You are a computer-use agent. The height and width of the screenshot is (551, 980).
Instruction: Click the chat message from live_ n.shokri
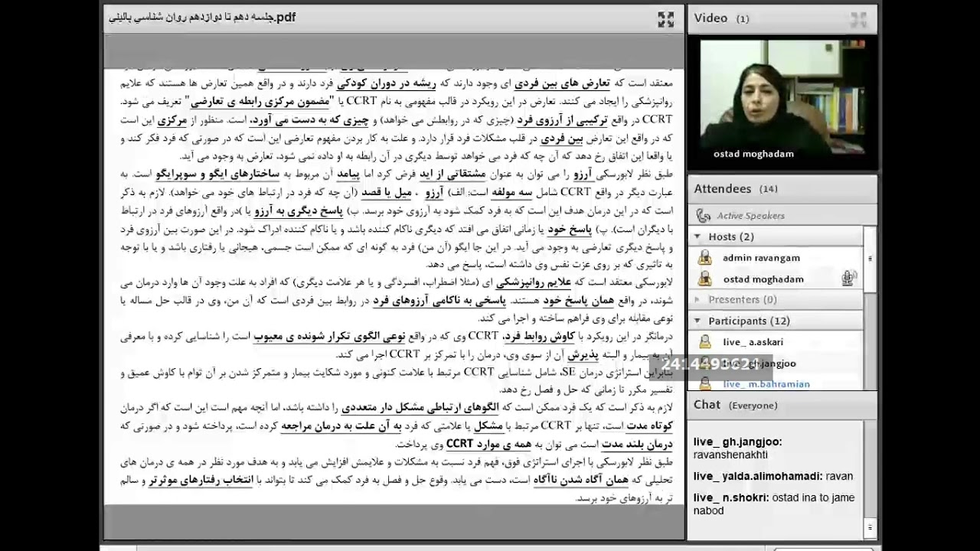[774, 504]
